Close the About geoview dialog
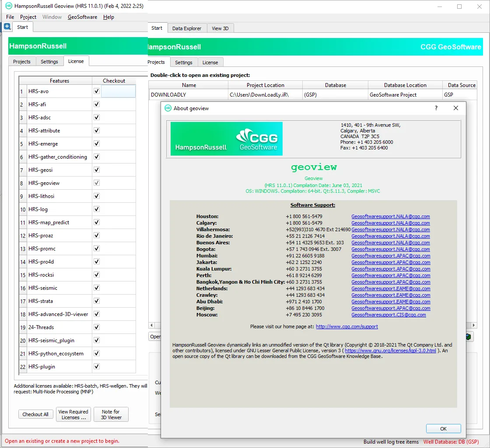490x448 pixels. pyautogui.click(x=455, y=108)
